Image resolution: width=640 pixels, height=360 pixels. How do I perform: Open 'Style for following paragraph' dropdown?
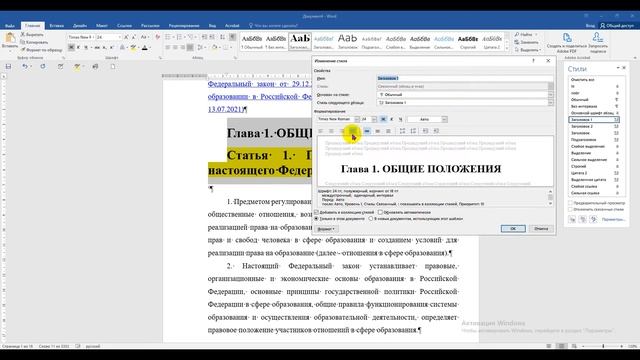click(x=550, y=103)
